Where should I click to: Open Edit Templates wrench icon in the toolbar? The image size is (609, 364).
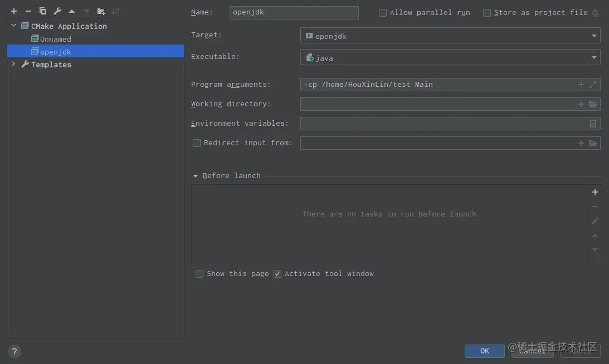coord(57,11)
